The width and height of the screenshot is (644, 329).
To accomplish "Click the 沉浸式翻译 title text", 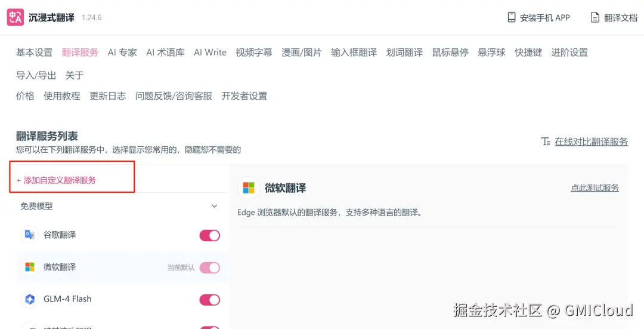I will point(52,18).
